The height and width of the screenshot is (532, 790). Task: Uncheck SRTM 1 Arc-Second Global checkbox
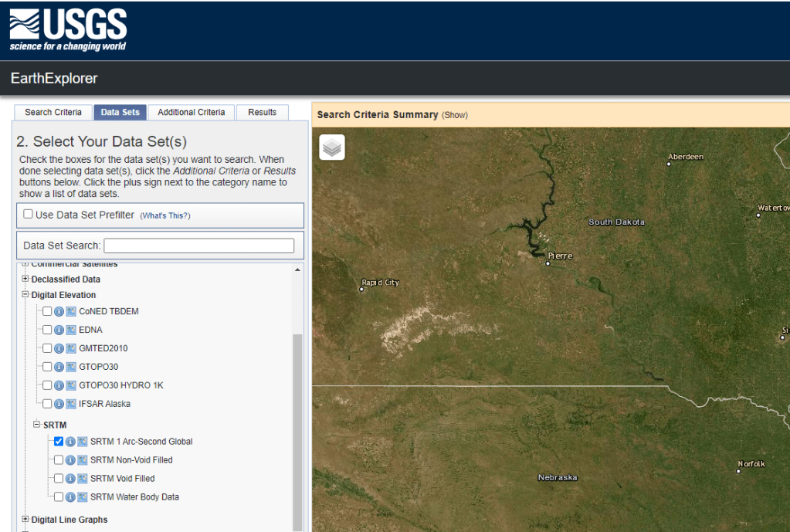click(x=59, y=442)
